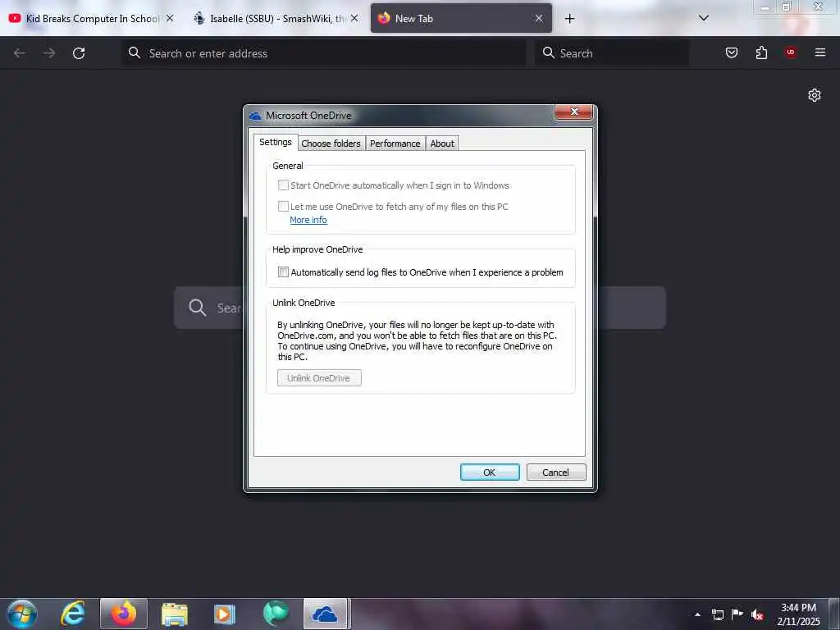Viewport: 840px width, 630px height.
Task: Switch to Kid Breaks Computer In School tab
Action: [x=92, y=18]
